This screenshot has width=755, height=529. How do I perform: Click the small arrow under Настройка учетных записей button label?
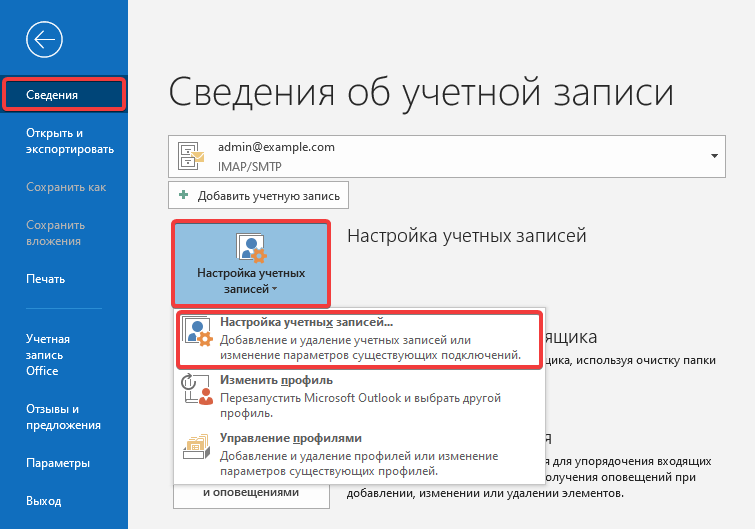273,291
